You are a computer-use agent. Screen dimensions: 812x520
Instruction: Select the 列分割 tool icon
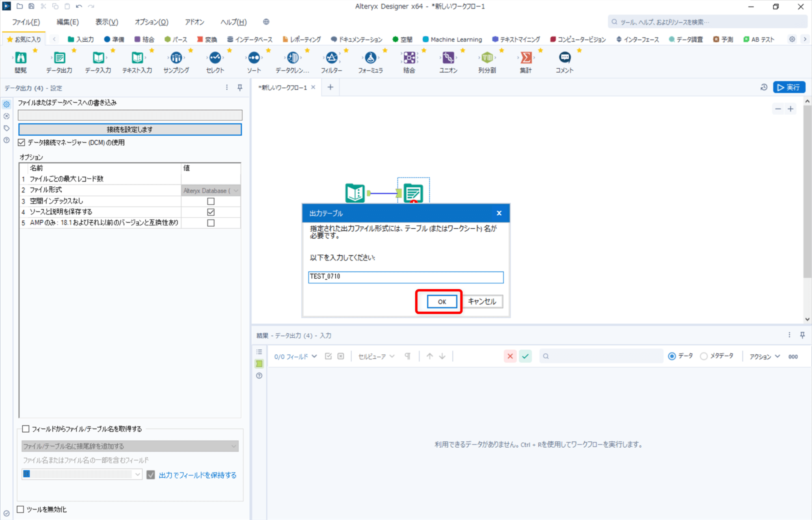click(487, 58)
